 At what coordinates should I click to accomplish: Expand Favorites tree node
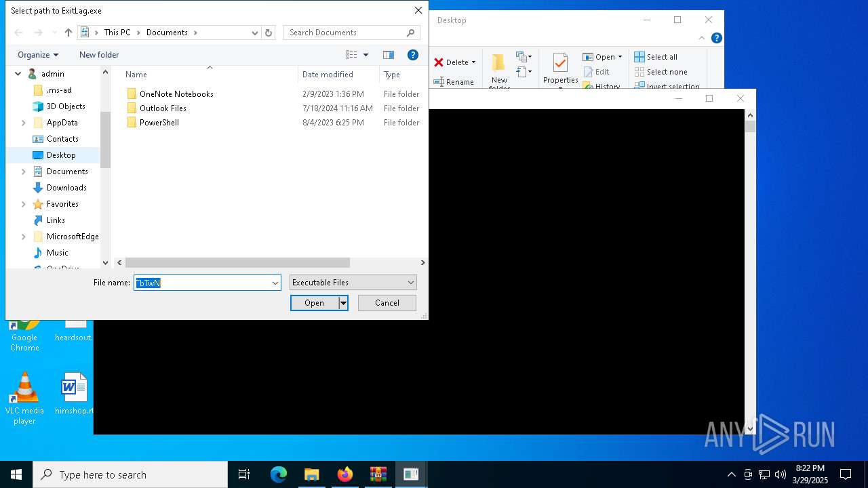pos(24,204)
